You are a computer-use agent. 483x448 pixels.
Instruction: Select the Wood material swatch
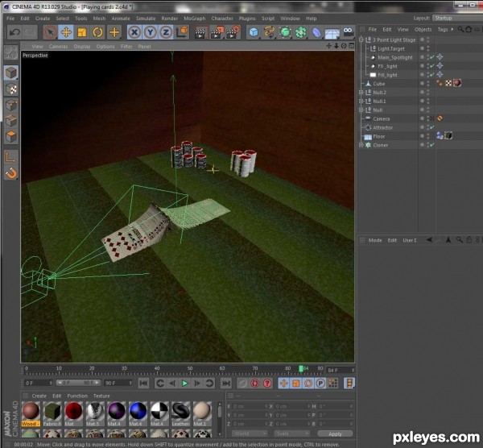(x=31, y=414)
